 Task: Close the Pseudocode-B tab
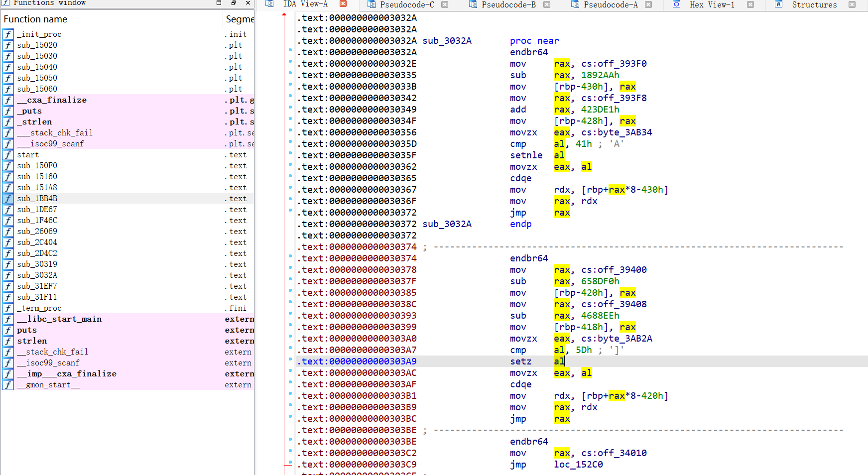547,4
